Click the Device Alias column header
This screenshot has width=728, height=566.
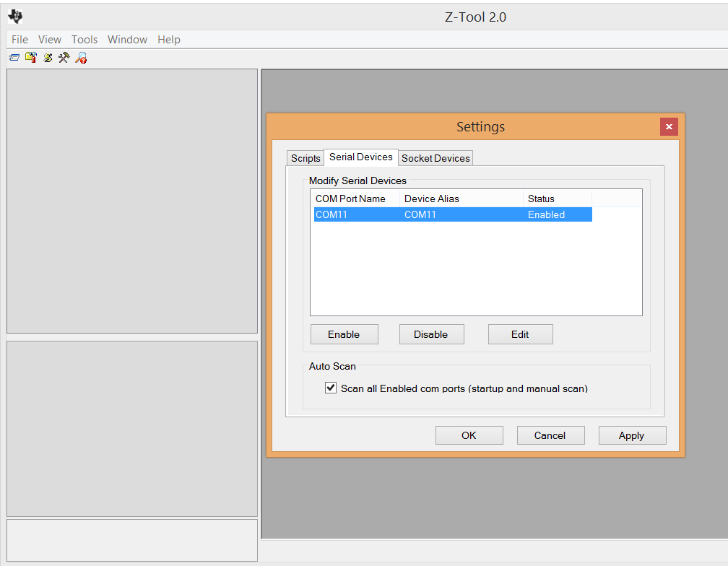tap(461, 199)
